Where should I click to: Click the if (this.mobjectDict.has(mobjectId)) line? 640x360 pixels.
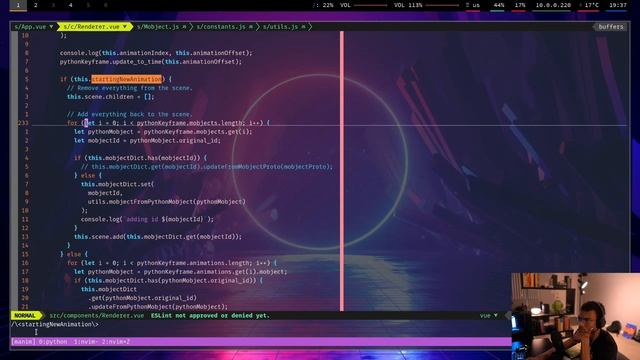[140, 158]
